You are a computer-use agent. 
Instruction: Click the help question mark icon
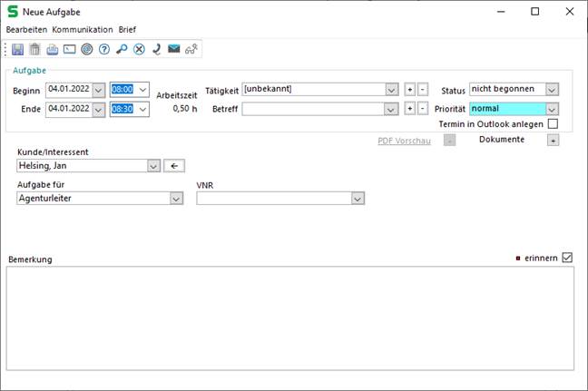[x=104, y=49]
